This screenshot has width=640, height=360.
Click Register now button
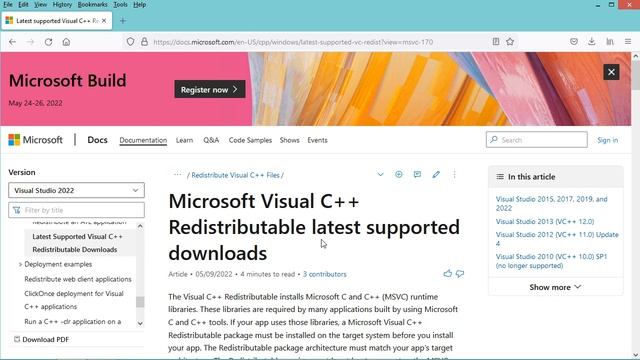[210, 89]
